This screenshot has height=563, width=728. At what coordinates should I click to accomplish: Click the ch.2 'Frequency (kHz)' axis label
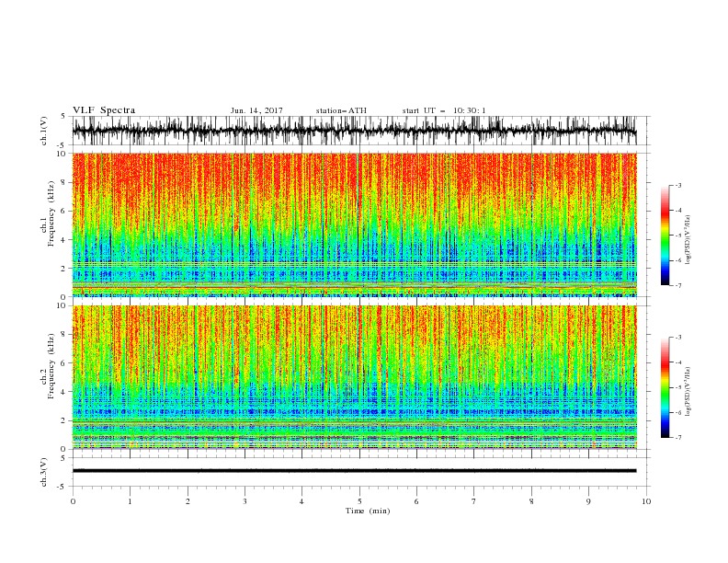point(51,366)
